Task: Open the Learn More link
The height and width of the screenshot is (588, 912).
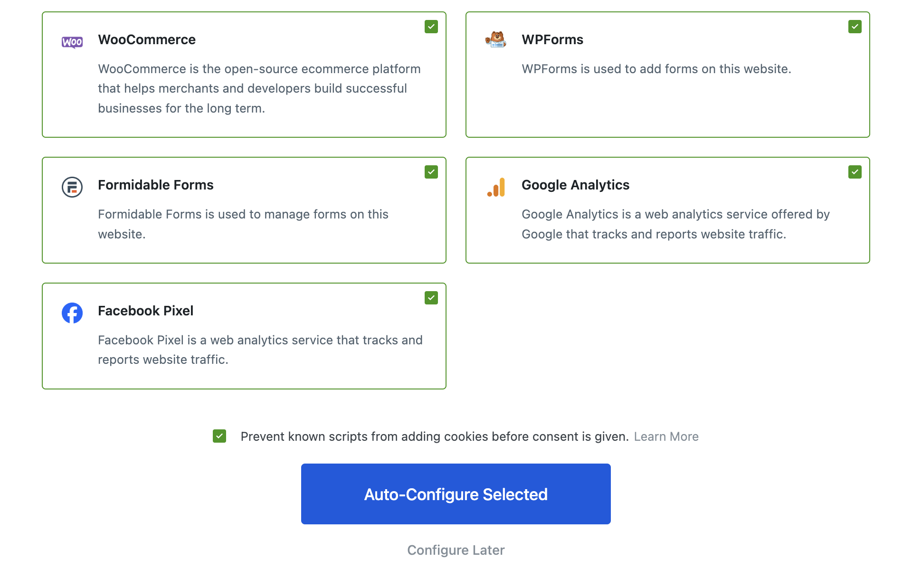Action: (666, 436)
